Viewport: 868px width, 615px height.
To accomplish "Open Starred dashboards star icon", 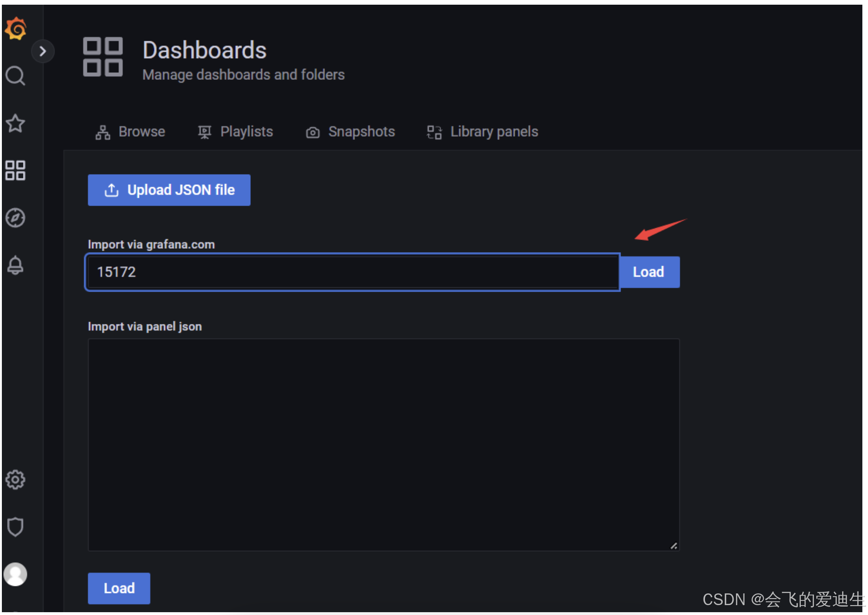I will (15, 123).
